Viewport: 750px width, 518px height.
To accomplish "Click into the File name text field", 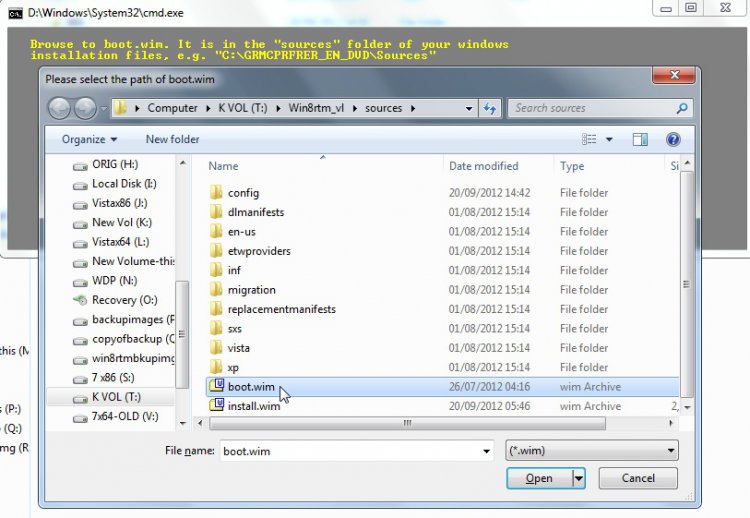I will coord(350,451).
